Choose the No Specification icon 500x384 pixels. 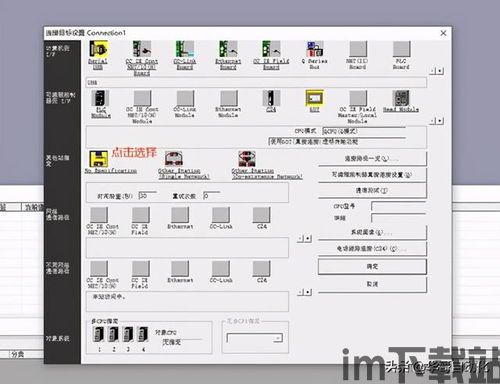tap(98, 159)
